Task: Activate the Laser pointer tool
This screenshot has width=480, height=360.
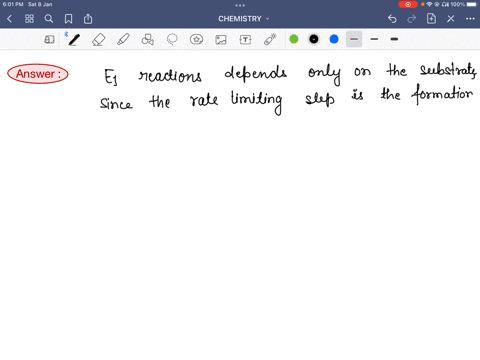Action: 270,39
